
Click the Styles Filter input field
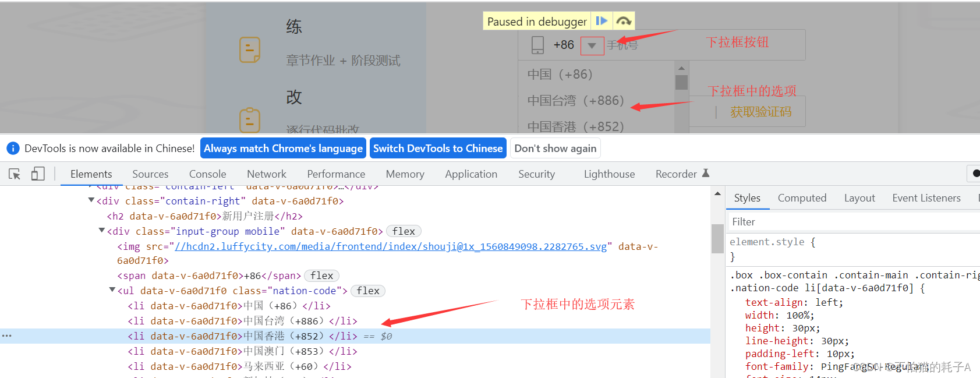[x=854, y=222]
